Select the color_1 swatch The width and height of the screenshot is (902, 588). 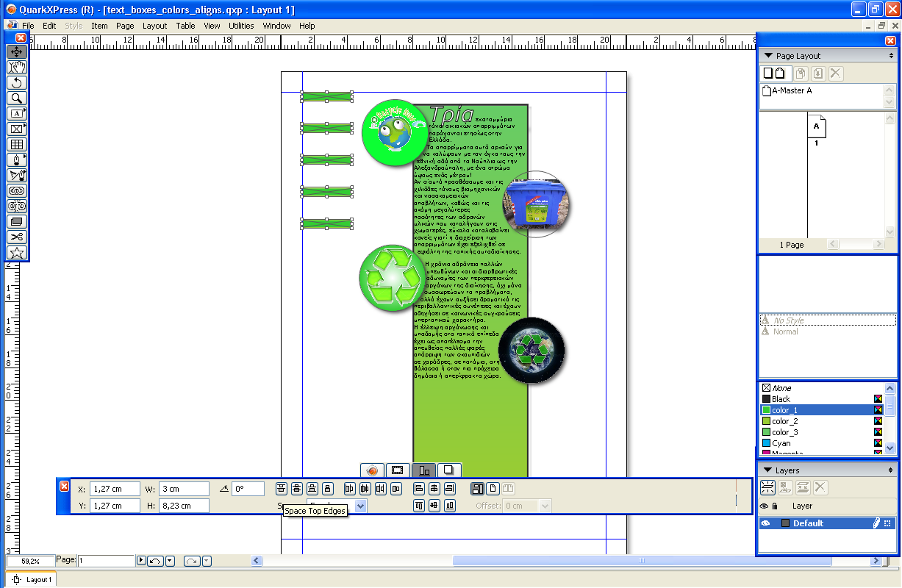click(x=823, y=410)
